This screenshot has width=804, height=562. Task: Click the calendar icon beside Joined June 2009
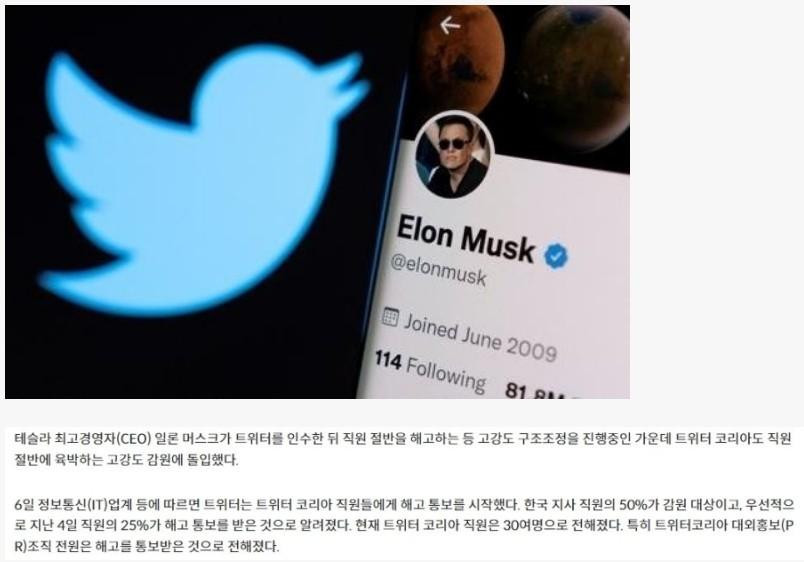pyautogui.click(x=390, y=317)
